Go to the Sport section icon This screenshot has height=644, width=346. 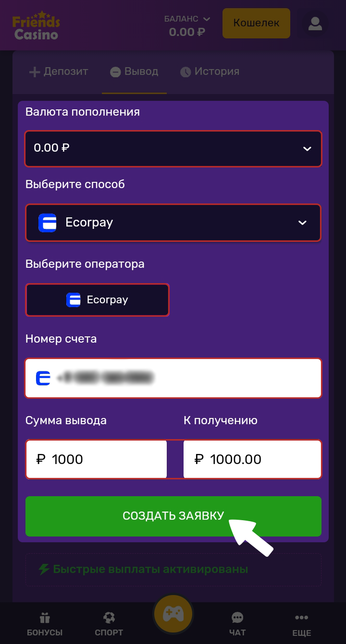(x=109, y=618)
